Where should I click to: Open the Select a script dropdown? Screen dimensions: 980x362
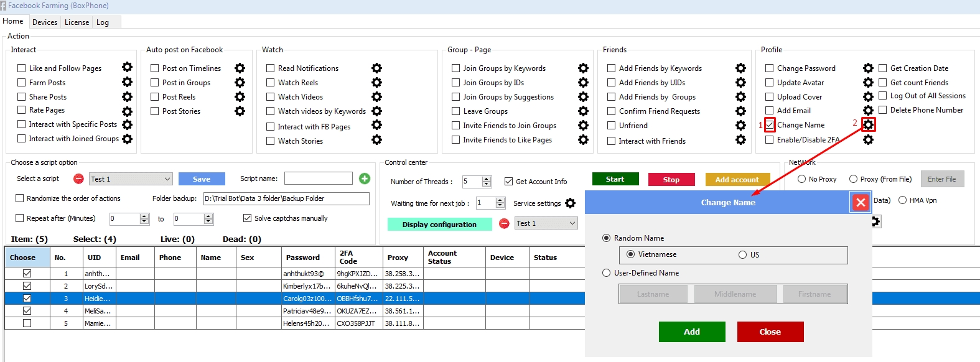[x=131, y=179]
